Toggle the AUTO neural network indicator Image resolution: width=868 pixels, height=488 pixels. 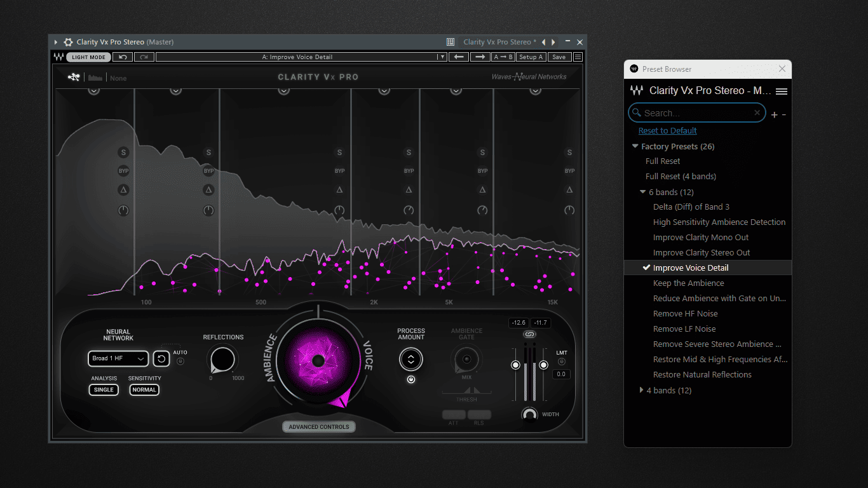tap(180, 361)
